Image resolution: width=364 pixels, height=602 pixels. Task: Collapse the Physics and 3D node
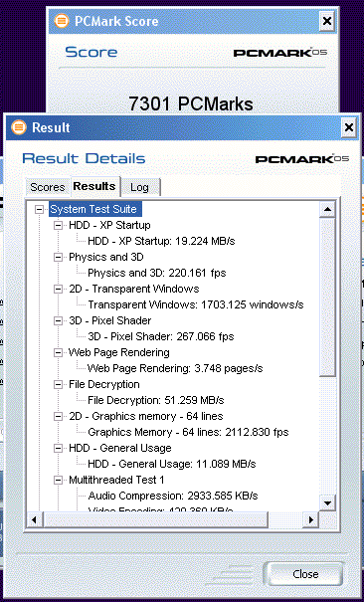pyautogui.click(x=58, y=258)
